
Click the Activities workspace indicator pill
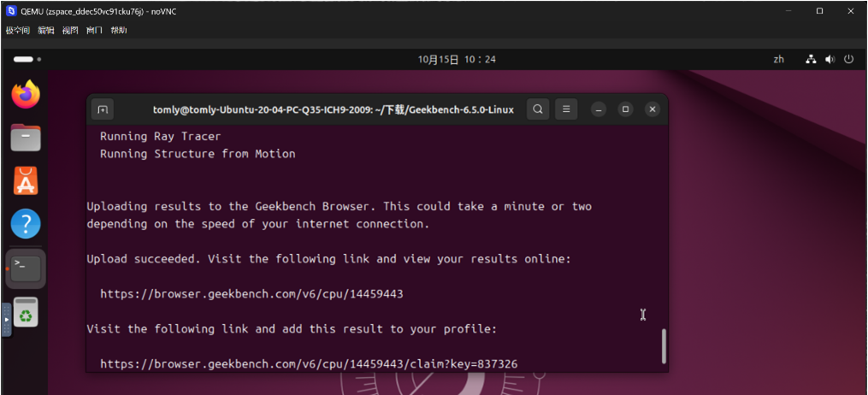pyautogui.click(x=27, y=59)
